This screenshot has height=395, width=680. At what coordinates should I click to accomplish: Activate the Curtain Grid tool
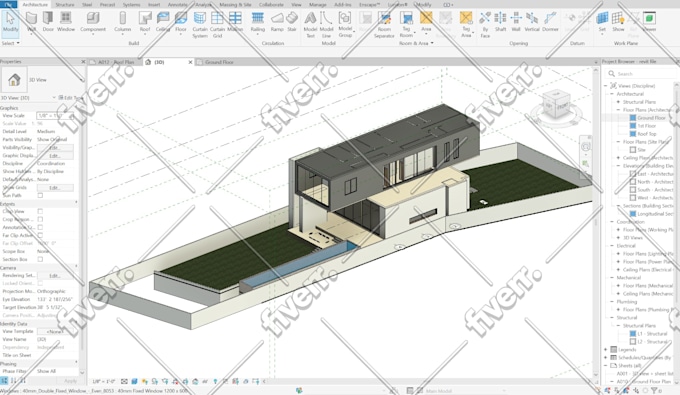(217, 25)
